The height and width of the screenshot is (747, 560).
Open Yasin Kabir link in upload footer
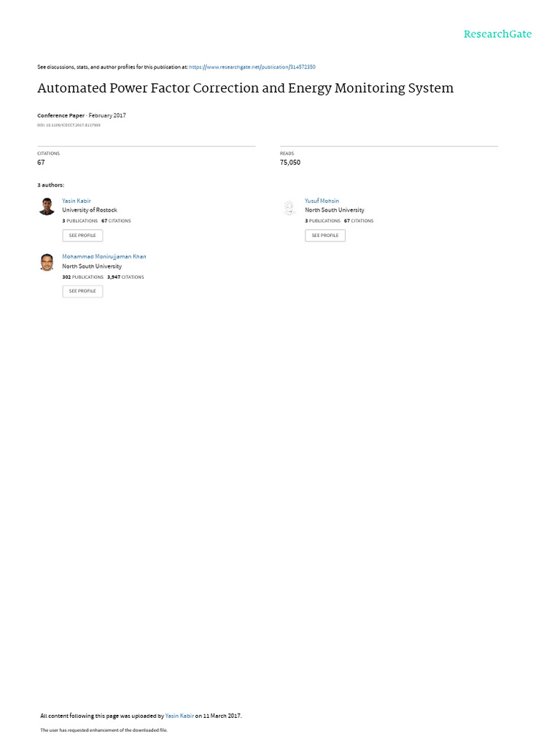179,716
